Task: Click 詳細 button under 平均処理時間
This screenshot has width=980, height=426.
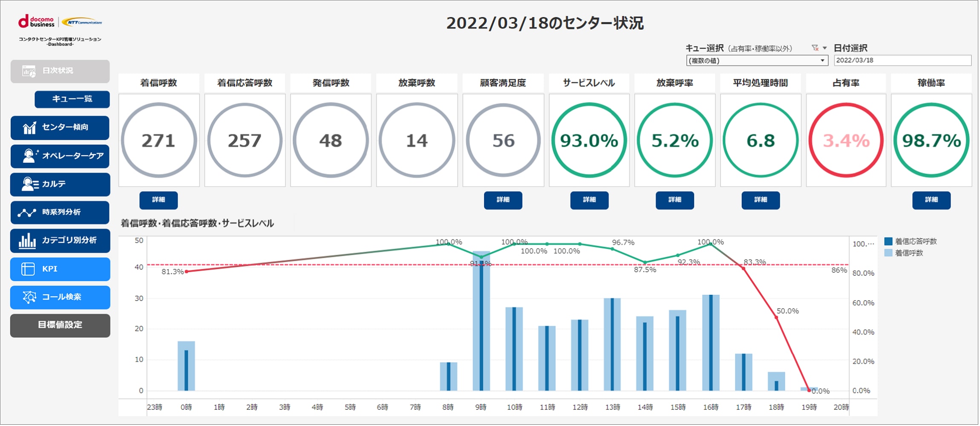Action: pos(761,200)
